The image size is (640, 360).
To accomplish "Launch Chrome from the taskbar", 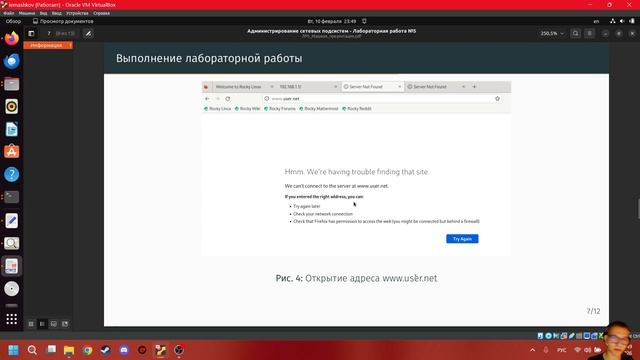I will [87, 350].
